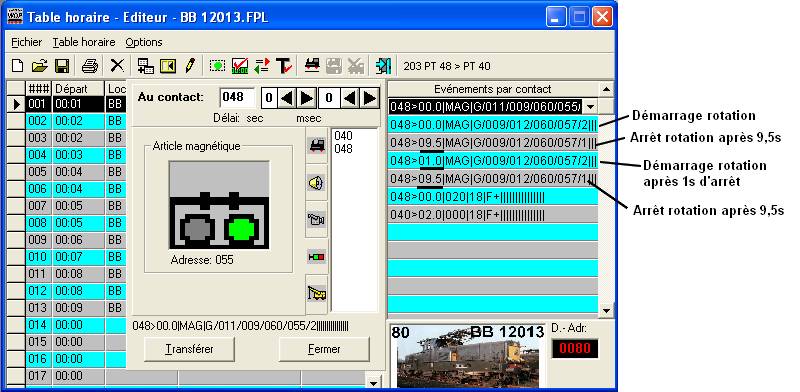The width and height of the screenshot is (800, 392).
Task: Open a timetable file via the folder icon
Action: [x=39, y=66]
